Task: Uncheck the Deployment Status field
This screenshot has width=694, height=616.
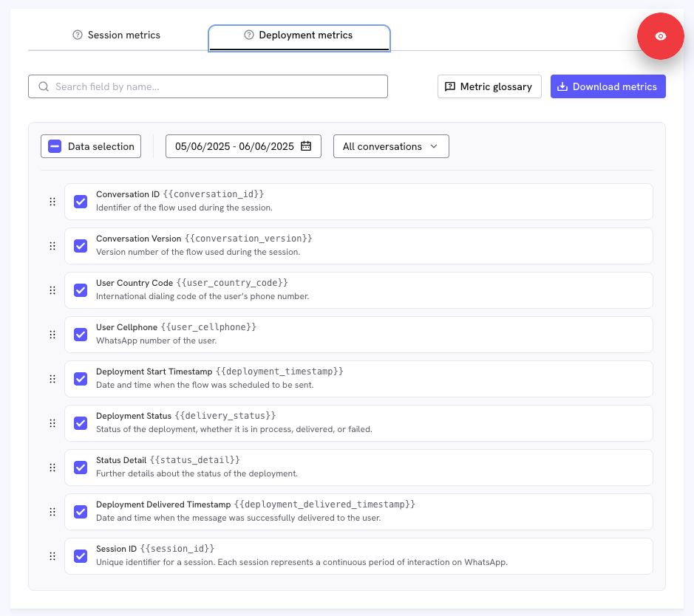Action: 81,423
